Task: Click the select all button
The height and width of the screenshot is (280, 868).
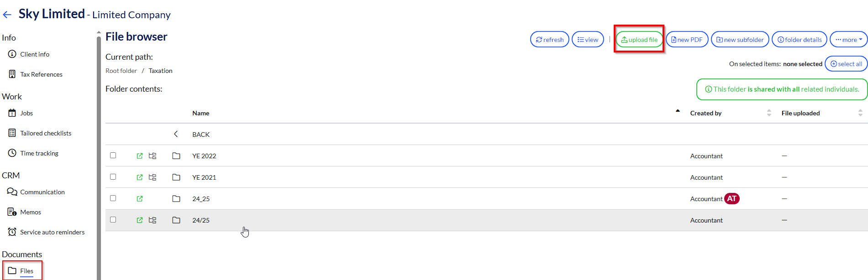Action: coord(846,64)
